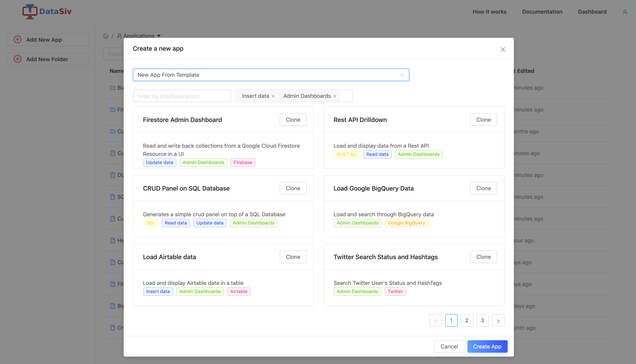
Task: Click the Load Airtable data title
Action: tap(169, 257)
